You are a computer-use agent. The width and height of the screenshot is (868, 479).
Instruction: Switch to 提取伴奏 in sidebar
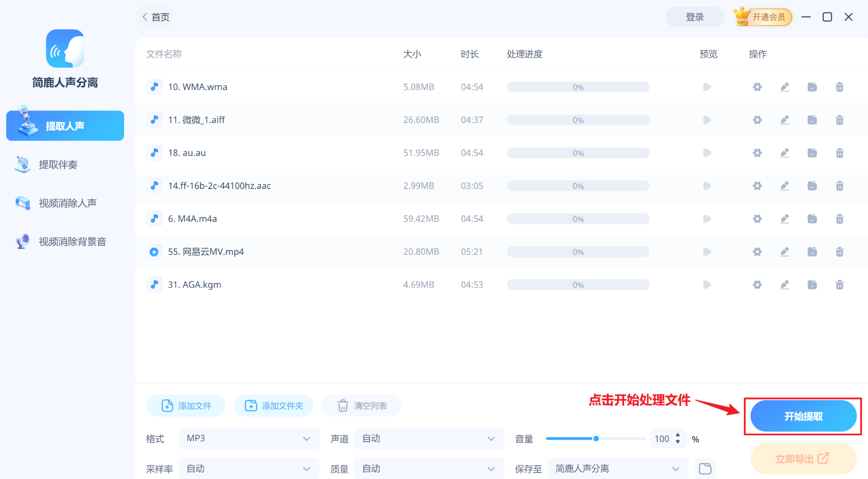pos(58,165)
